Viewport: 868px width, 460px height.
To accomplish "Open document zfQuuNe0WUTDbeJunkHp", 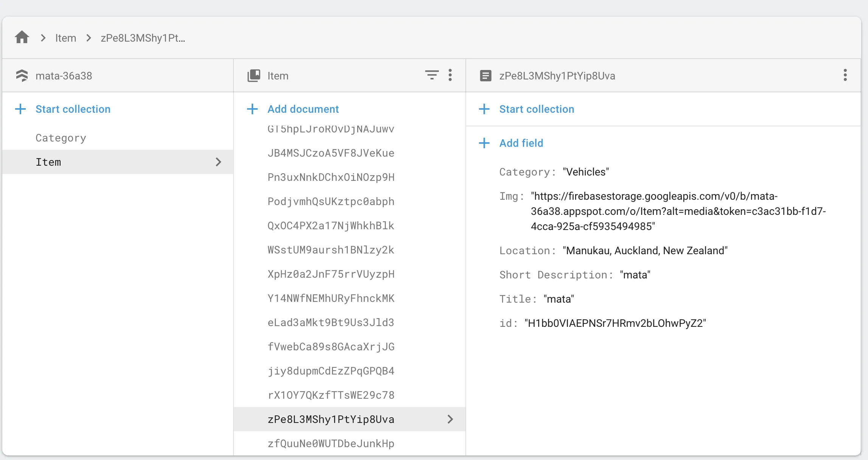I will pos(331,443).
